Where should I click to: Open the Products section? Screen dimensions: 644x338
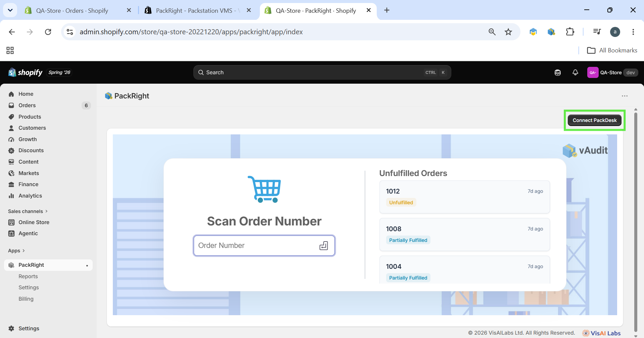(x=30, y=117)
